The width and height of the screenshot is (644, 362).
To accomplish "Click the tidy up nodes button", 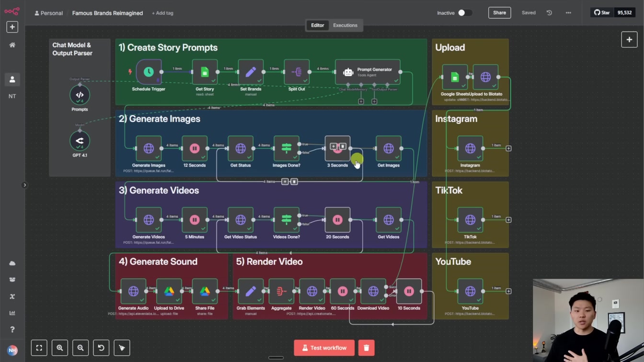I will click(122, 348).
